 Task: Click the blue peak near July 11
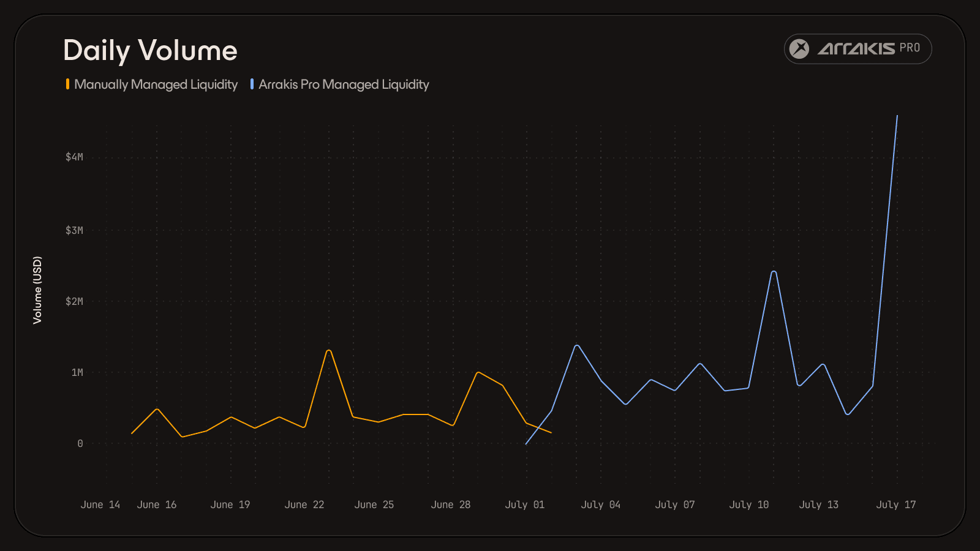point(774,271)
